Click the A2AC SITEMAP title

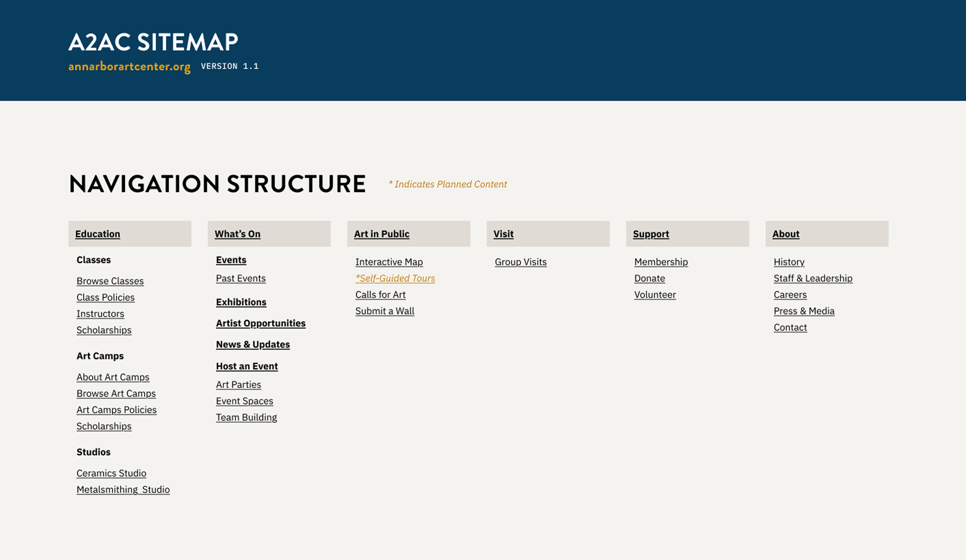[153, 42]
